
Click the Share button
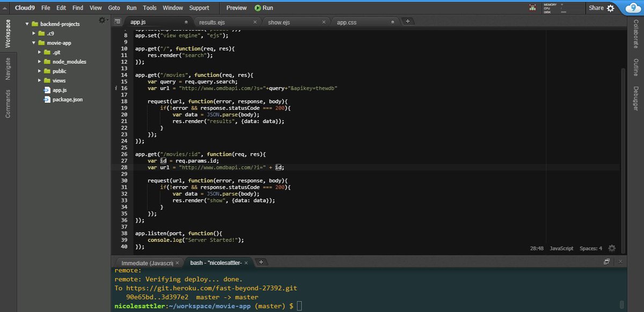coord(596,8)
